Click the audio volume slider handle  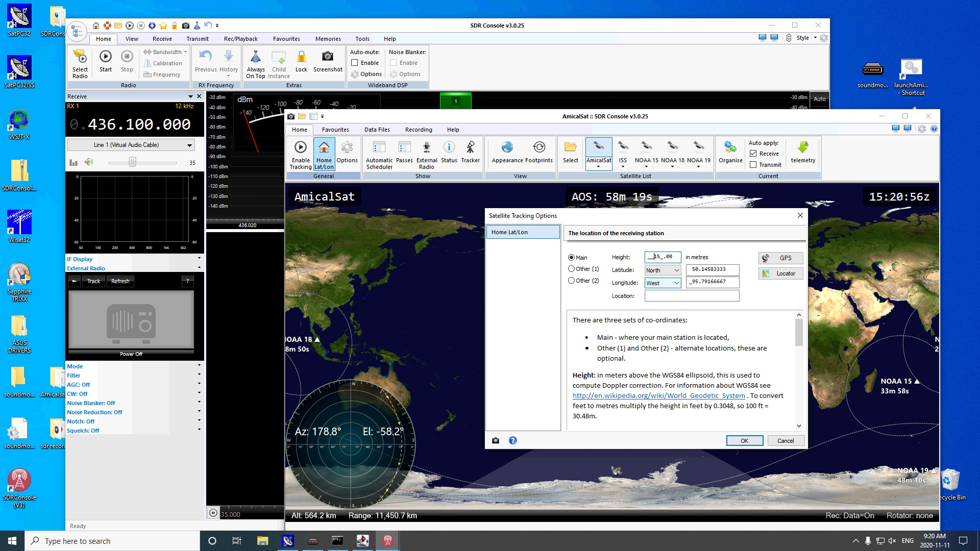coord(132,162)
